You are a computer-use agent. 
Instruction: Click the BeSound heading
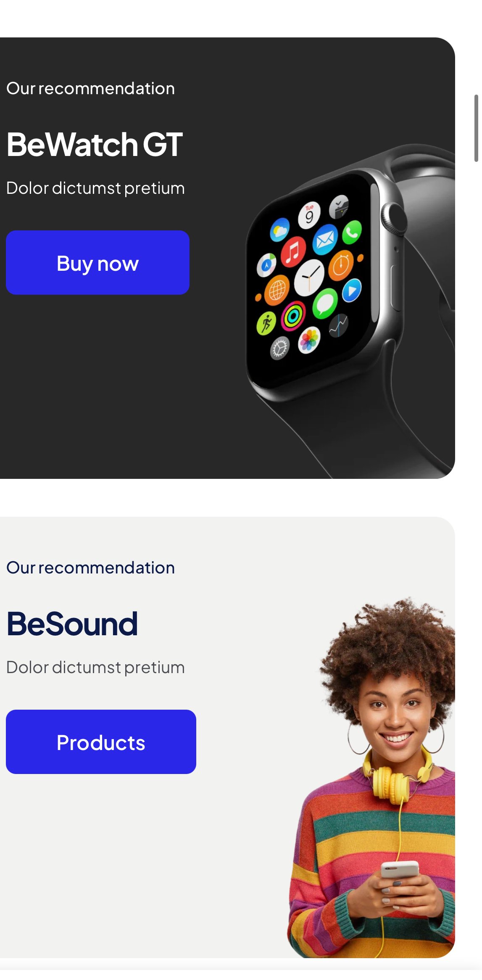click(x=72, y=623)
